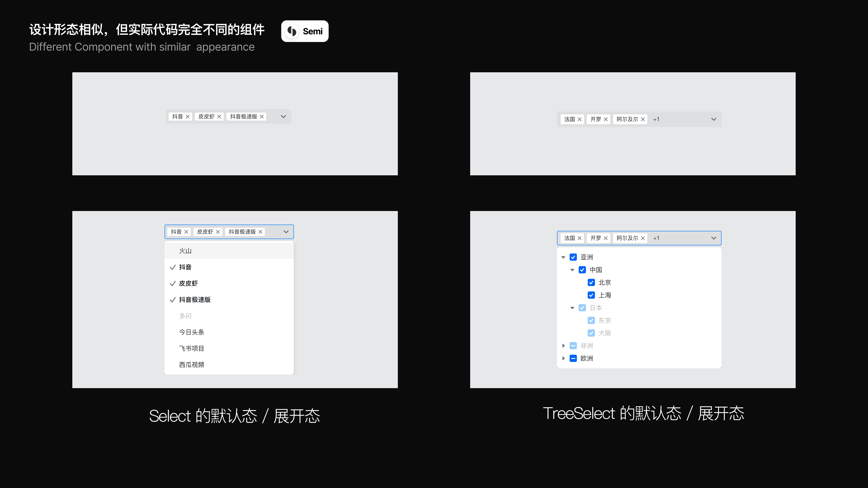
Task: Uncheck the 上海 checkbox
Action: click(x=591, y=295)
